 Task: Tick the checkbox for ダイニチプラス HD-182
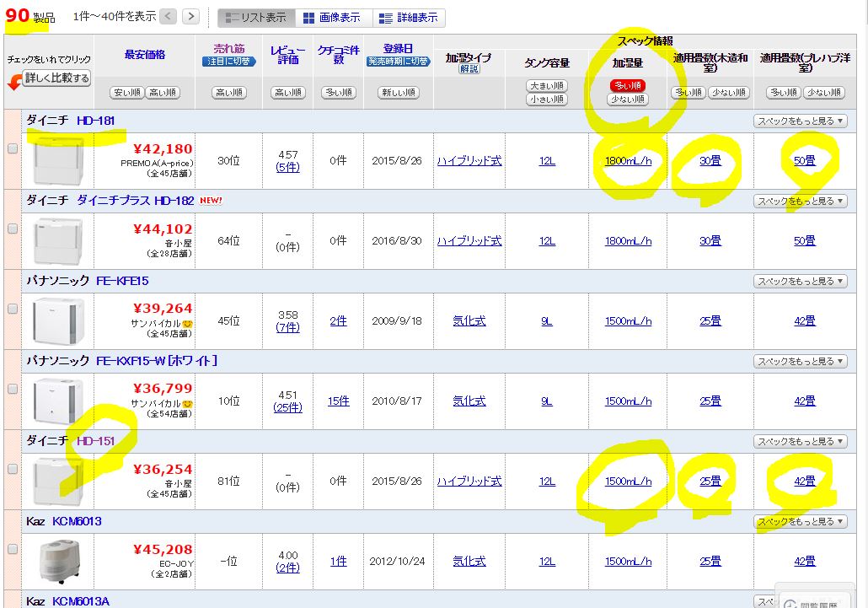pos(12,229)
